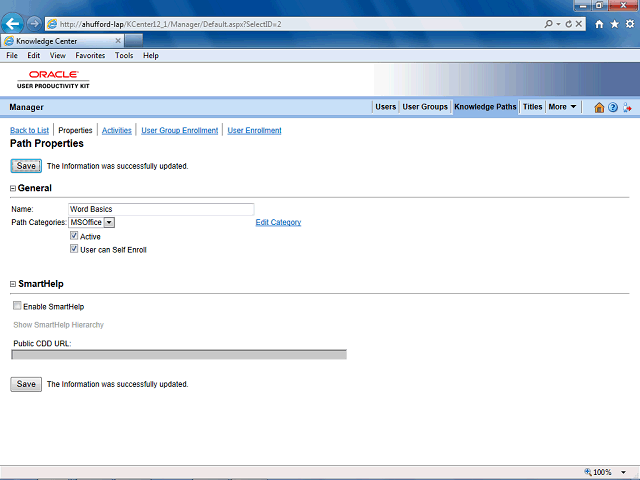This screenshot has height=480, width=640.
Task: Select the Properties sub-tab
Action: [x=75, y=130]
